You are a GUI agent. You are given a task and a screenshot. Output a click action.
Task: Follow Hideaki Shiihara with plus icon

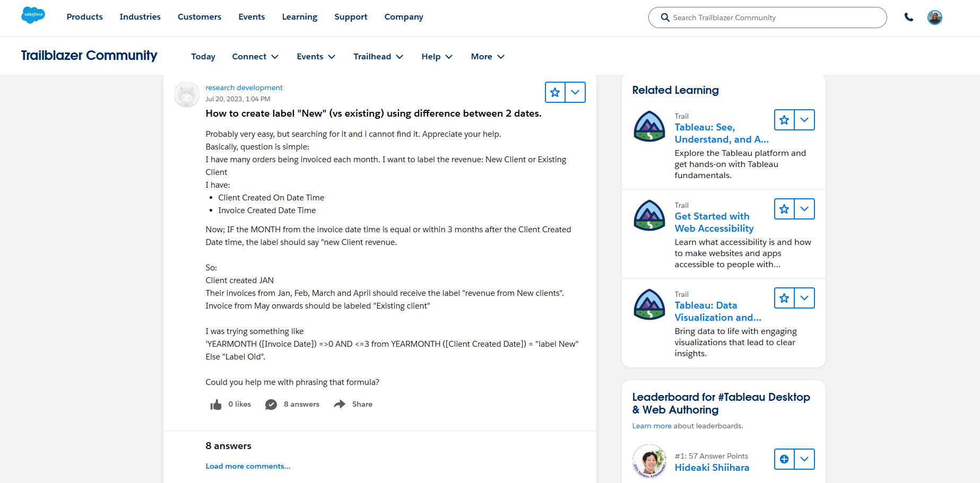click(784, 459)
